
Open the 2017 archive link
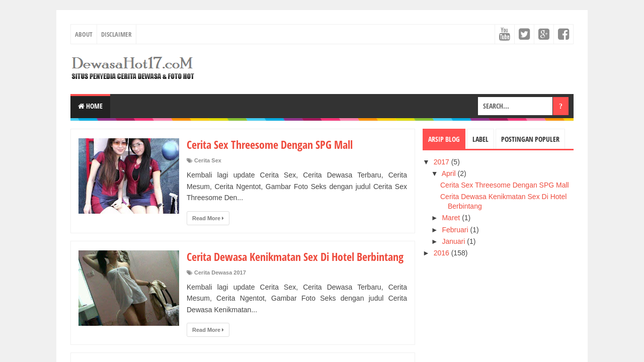tap(441, 162)
